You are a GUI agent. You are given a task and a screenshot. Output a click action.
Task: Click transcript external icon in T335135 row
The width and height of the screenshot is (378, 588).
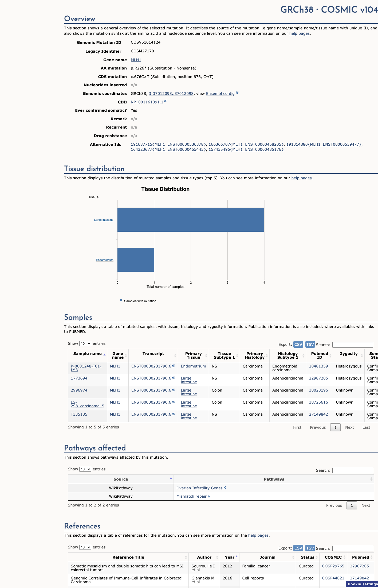(174, 414)
